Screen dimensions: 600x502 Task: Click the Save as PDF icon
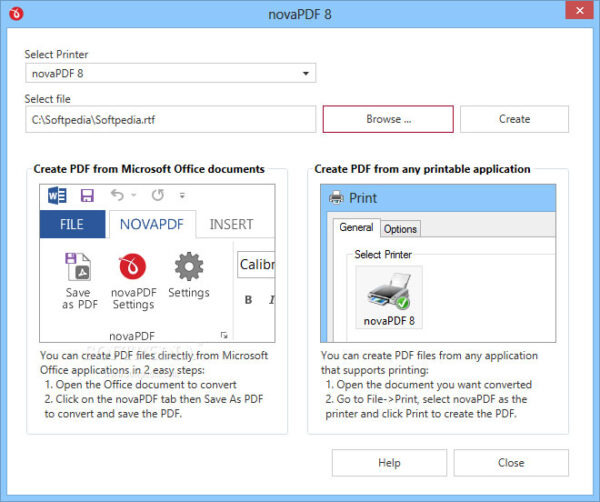(x=80, y=268)
